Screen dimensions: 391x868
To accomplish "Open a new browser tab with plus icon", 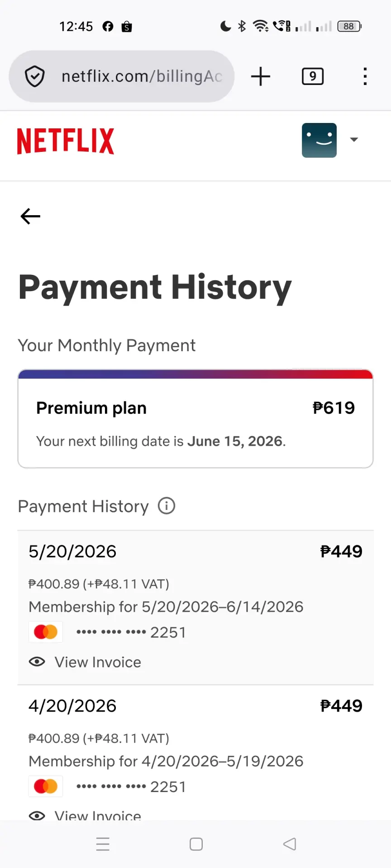I will 261,76.
